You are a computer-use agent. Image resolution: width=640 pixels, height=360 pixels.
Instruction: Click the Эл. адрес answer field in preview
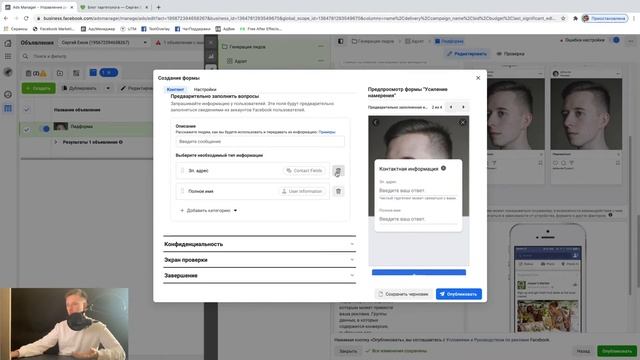coord(418,191)
